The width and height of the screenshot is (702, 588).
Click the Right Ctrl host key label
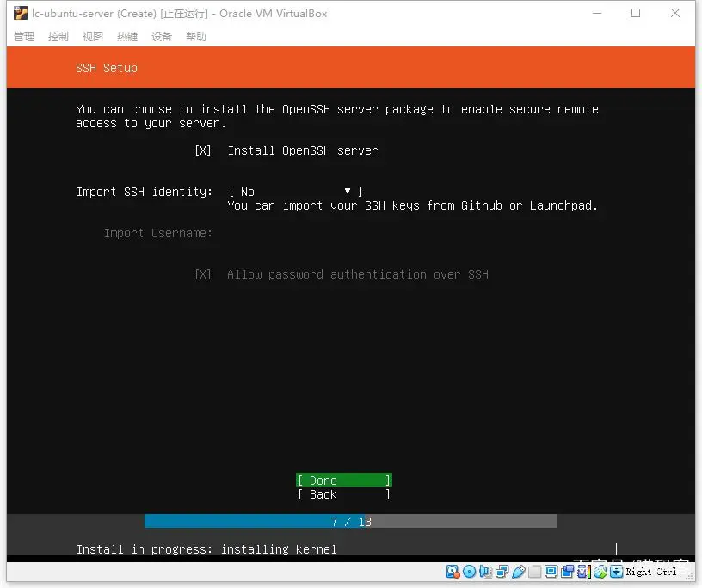click(x=651, y=572)
